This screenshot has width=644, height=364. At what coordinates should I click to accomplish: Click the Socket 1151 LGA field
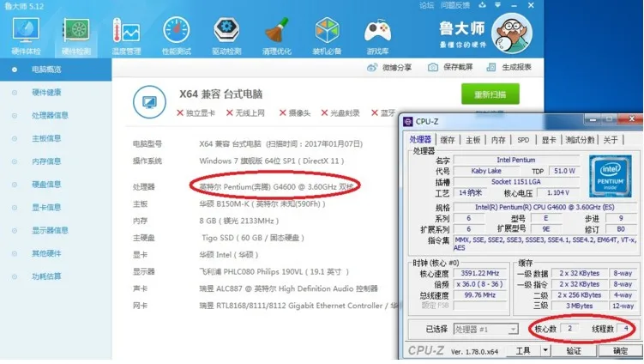click(x=516, y=182)
